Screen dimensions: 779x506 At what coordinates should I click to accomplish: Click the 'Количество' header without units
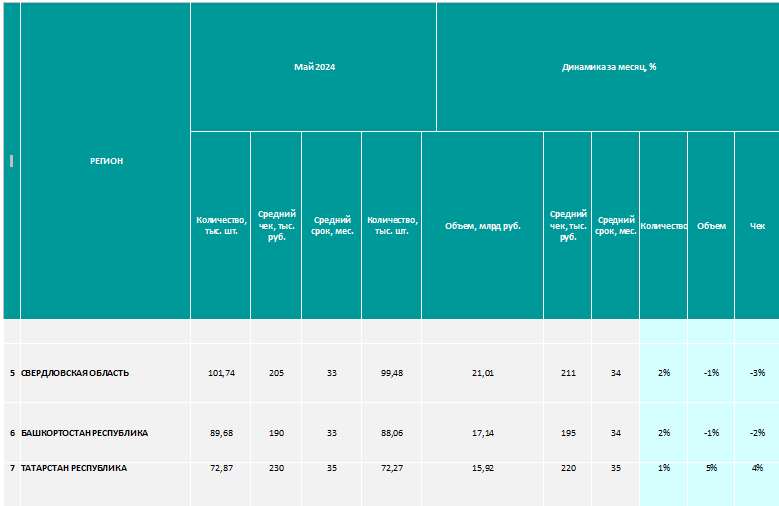663,226
